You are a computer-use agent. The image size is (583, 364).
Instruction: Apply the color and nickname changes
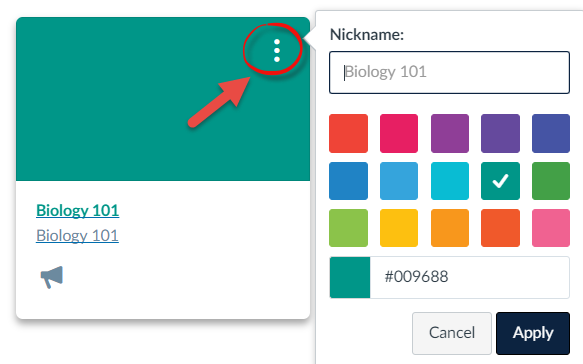(x=533, y=333)
